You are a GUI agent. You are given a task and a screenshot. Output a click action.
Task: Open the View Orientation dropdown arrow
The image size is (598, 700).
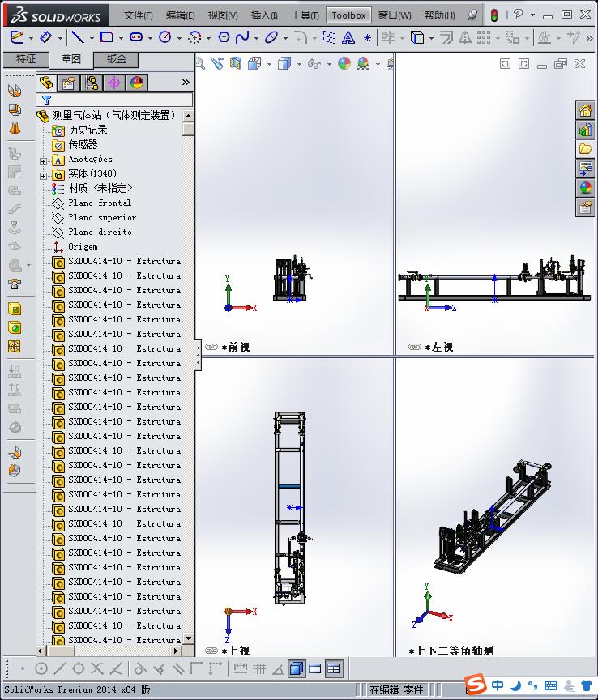point(269,64)
